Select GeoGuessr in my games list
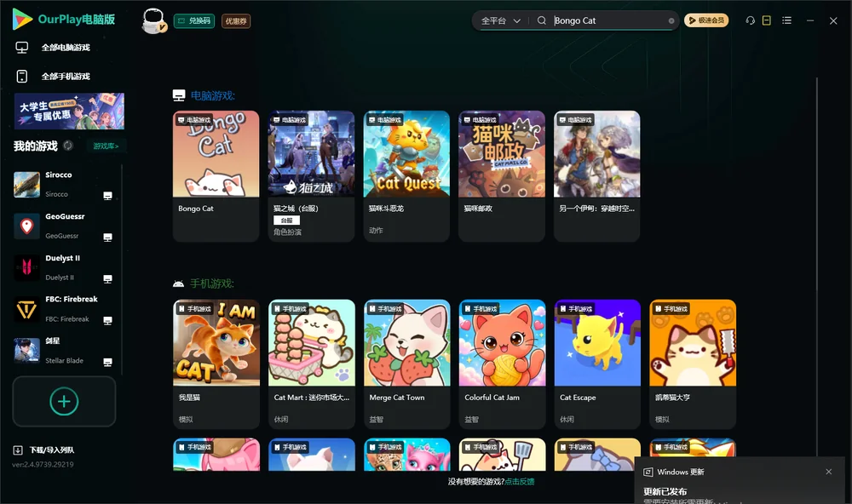Image resolution: width=852 pixels, height=504 pixels. 64,226
